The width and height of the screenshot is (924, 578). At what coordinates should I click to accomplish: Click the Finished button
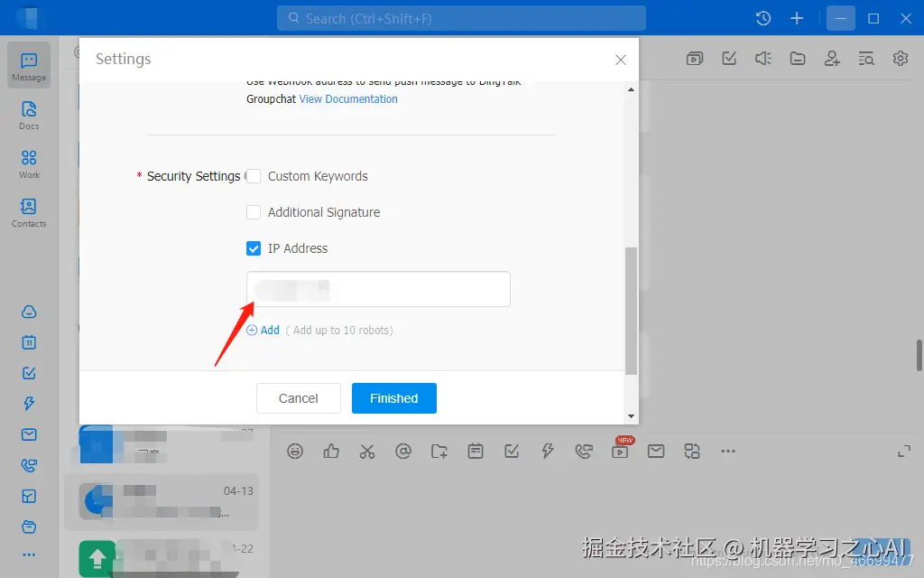tap(394, 398)
